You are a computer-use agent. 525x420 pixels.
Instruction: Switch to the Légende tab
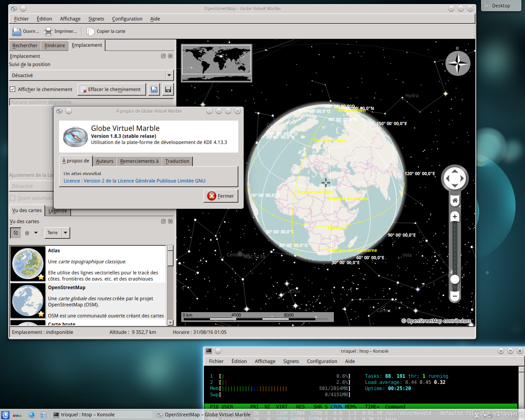pos(58,211)
